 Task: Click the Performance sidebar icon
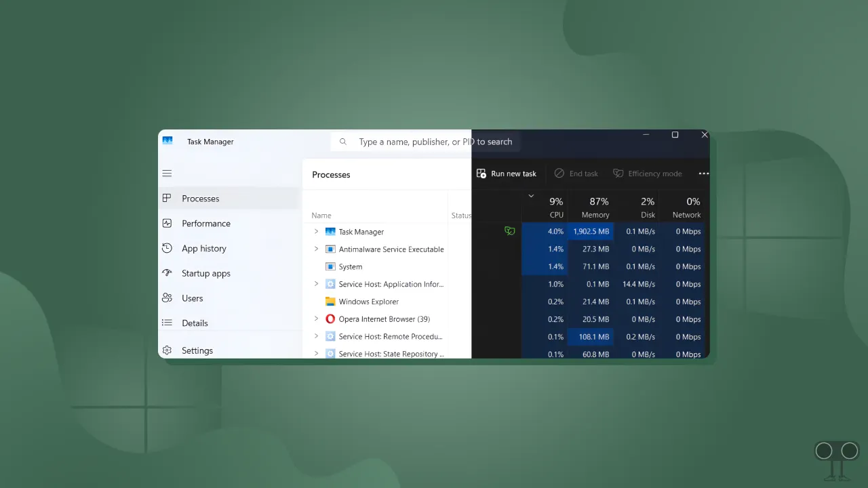pyautogui.click(x=167, y=223)
